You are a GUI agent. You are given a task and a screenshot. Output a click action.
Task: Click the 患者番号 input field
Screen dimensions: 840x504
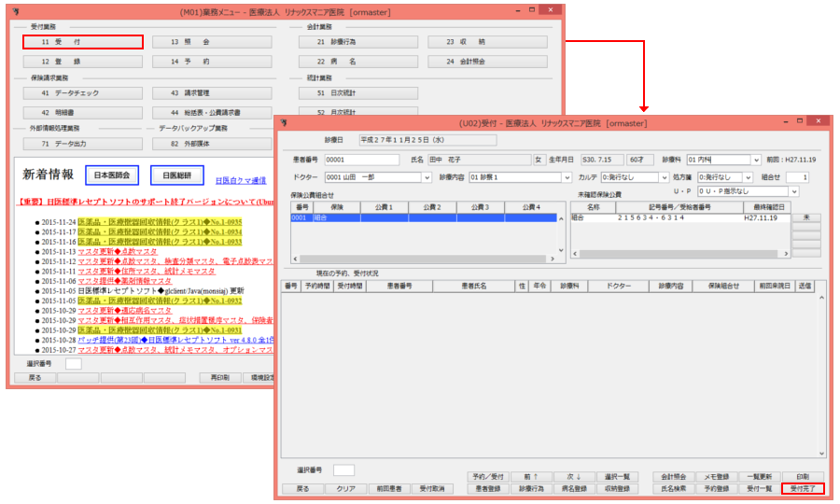[361, 160]
